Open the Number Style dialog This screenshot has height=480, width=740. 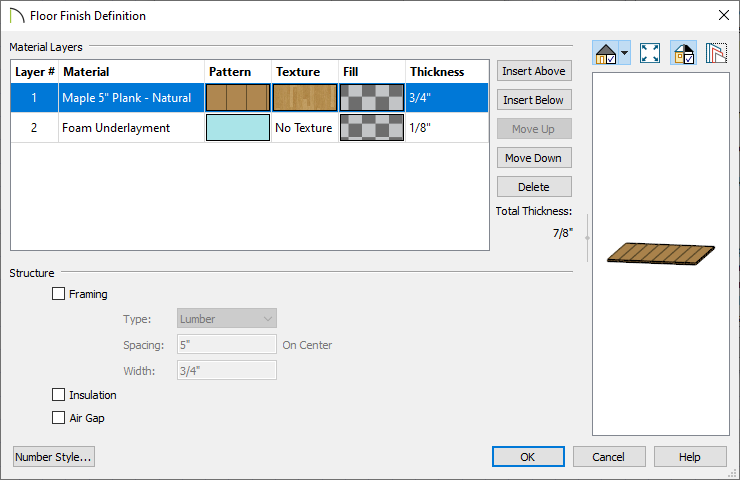tap(54, 457)
